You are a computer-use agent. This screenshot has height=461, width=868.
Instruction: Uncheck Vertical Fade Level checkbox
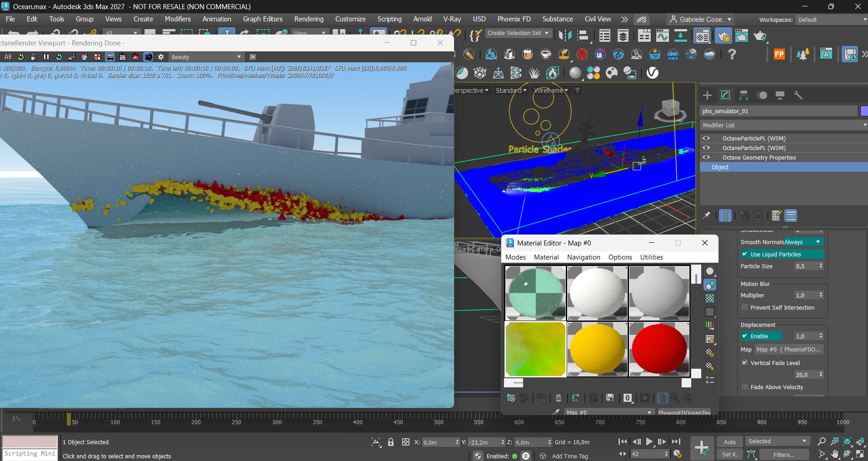point(745,363)
